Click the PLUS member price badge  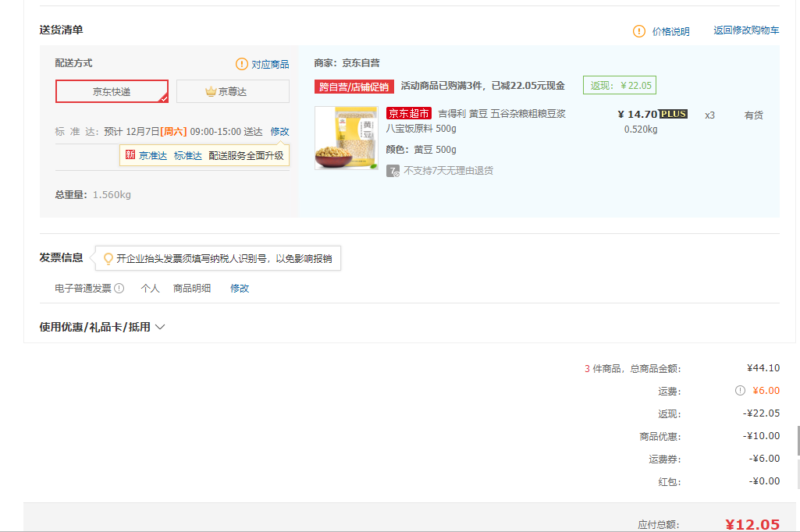pyautogui.click(x=674, y=114)
